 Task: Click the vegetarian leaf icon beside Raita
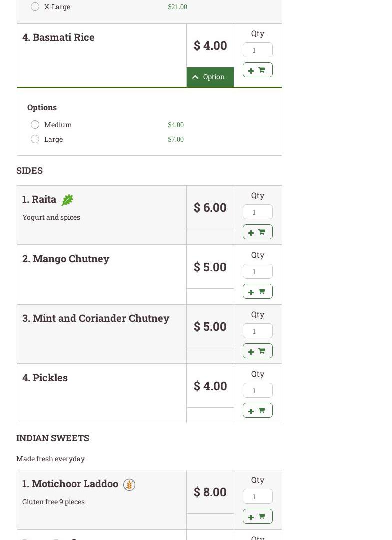[67, 200]
